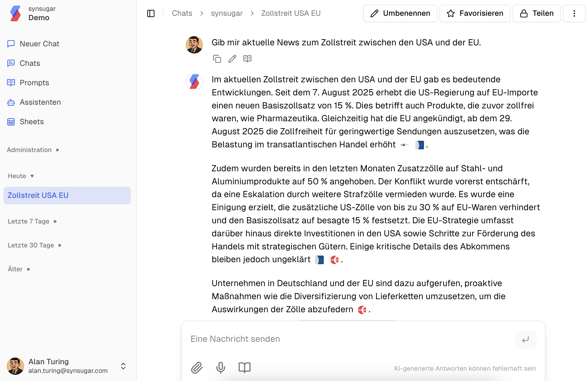
Task: Favorite this chat with Favorisieren
Action: (474, 13)
